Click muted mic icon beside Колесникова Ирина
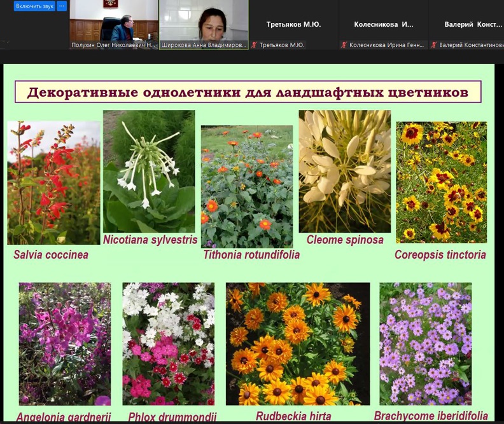This screenshot has width=504, height=424. coord(344,45)
